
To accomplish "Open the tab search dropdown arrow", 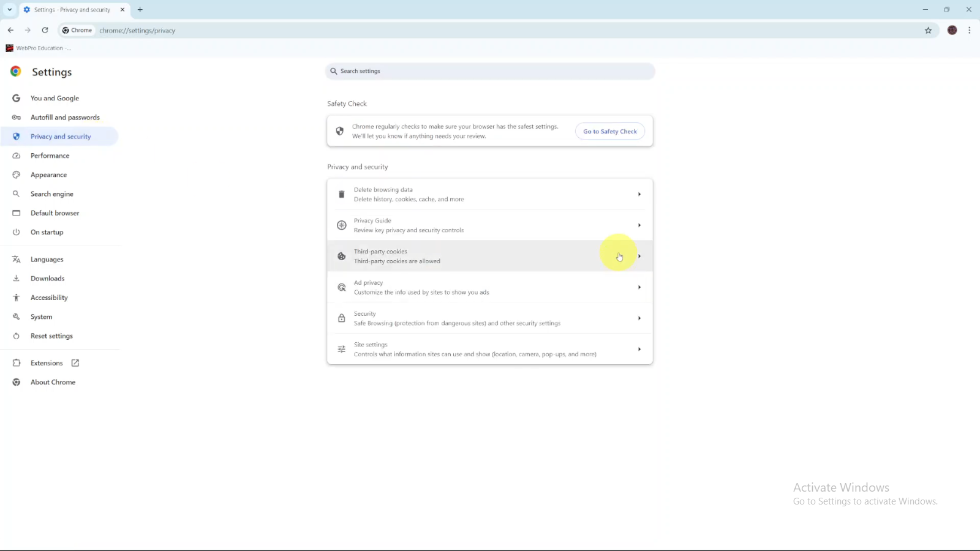I will coord(9,10).
